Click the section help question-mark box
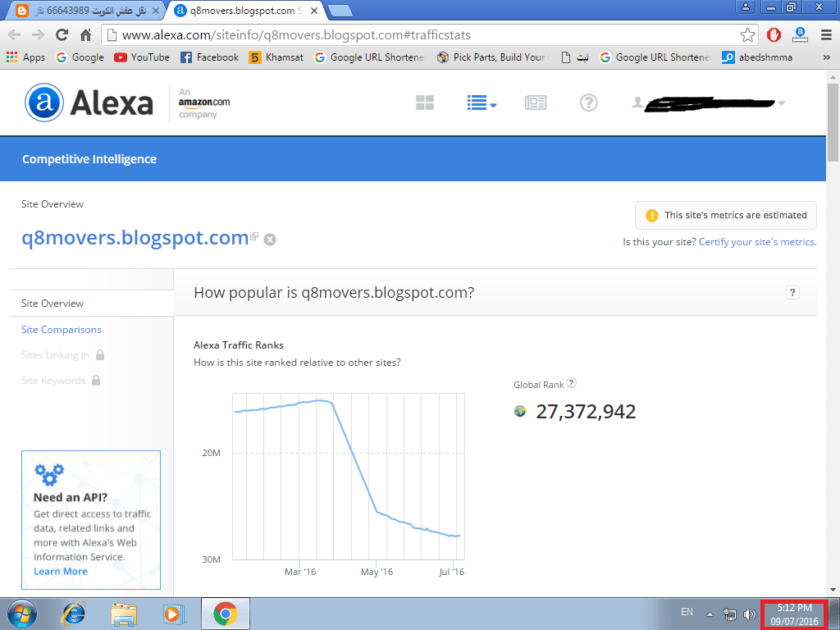 tap(793, 293)
